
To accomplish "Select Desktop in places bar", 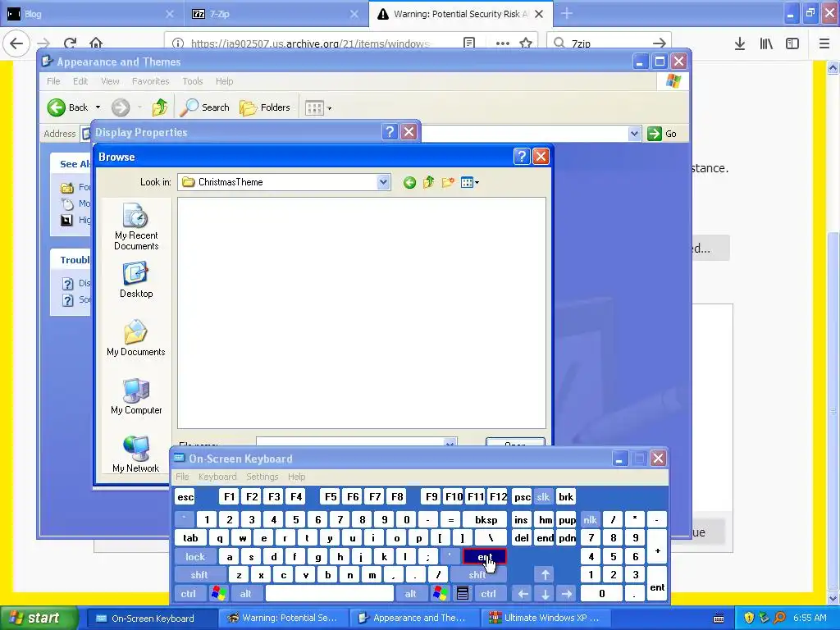I will (136, 280).
